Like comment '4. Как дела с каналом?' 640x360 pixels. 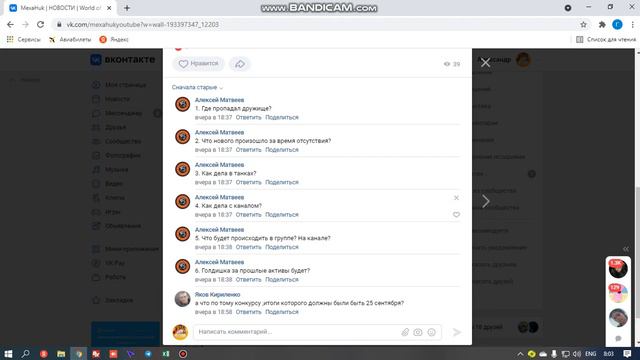(456, 215)
